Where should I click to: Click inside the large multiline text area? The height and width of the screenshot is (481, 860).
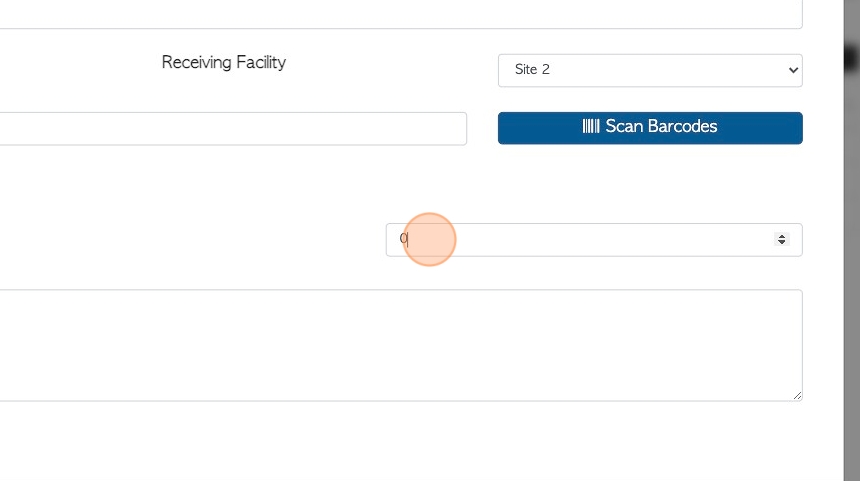click(400, 345)
